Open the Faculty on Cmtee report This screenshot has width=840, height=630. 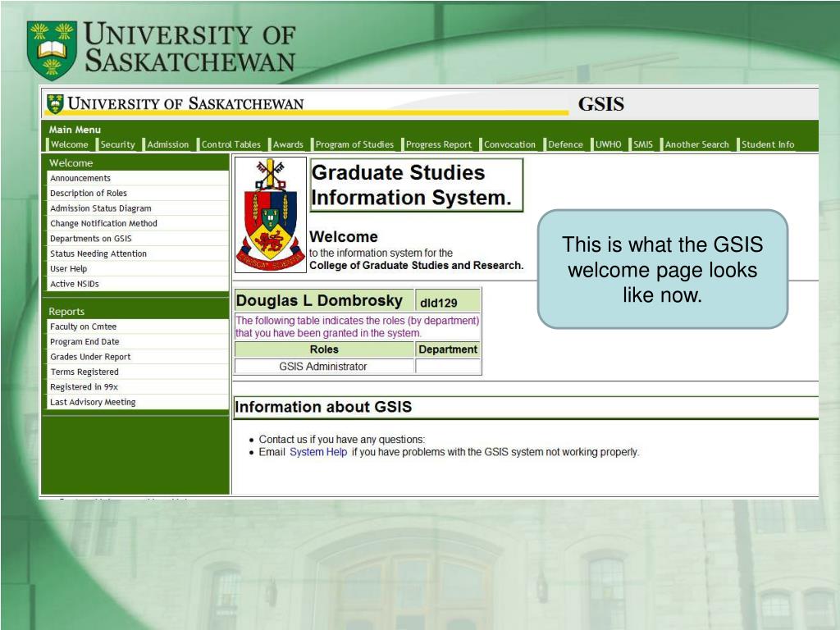[138, 326]
